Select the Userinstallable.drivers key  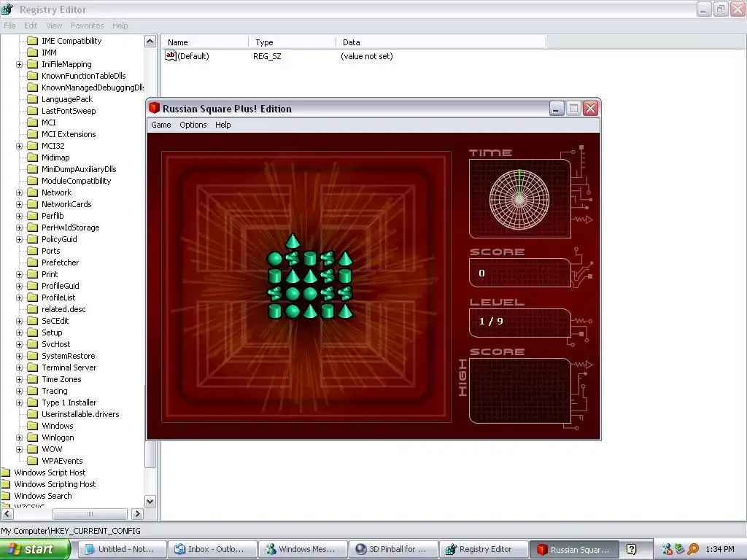point(80,414)
